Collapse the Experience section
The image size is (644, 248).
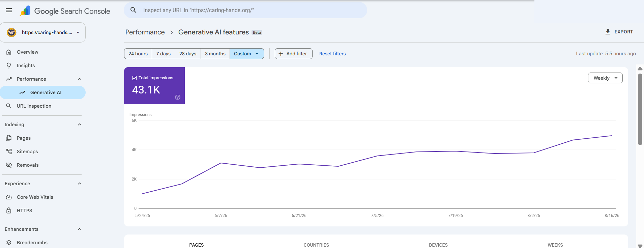[x=80, y=184]
